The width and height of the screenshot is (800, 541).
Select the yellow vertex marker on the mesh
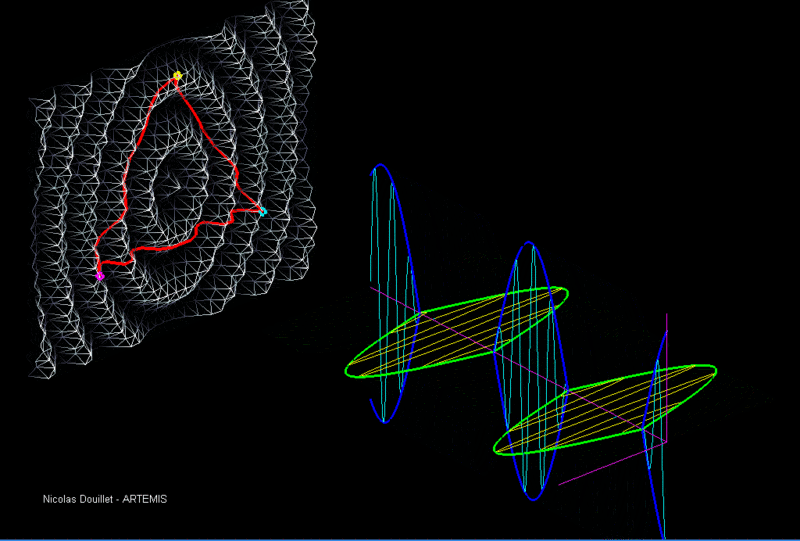click(x=177, y=76)
